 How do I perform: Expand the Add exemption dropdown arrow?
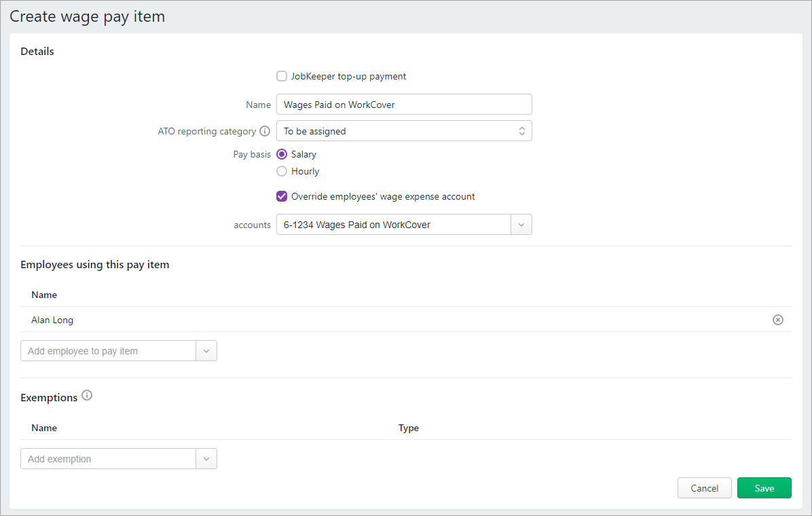click(x=206, y=459)
